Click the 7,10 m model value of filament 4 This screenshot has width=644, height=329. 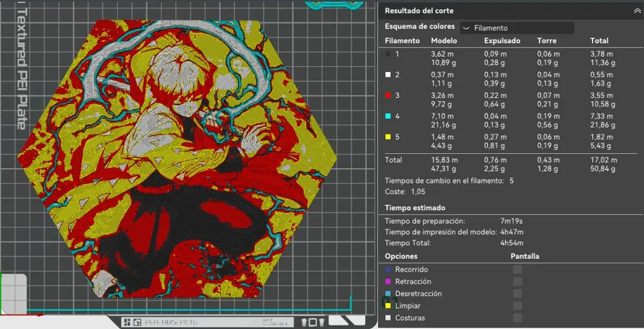click(x=442, y=117)
